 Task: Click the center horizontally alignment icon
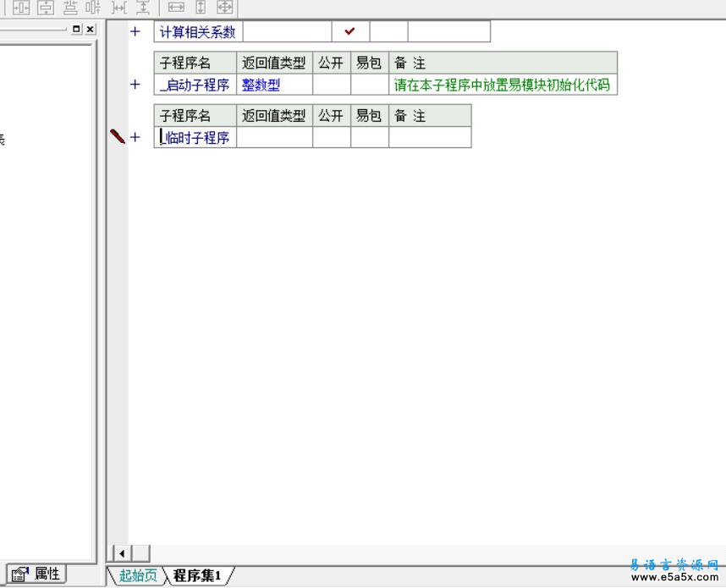(x=20, y=8)
